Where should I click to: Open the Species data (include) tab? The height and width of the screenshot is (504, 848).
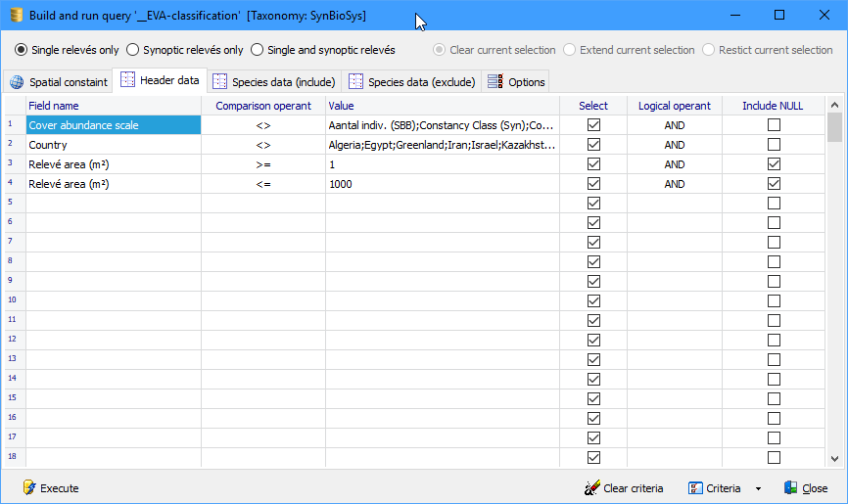pos(274,81)
